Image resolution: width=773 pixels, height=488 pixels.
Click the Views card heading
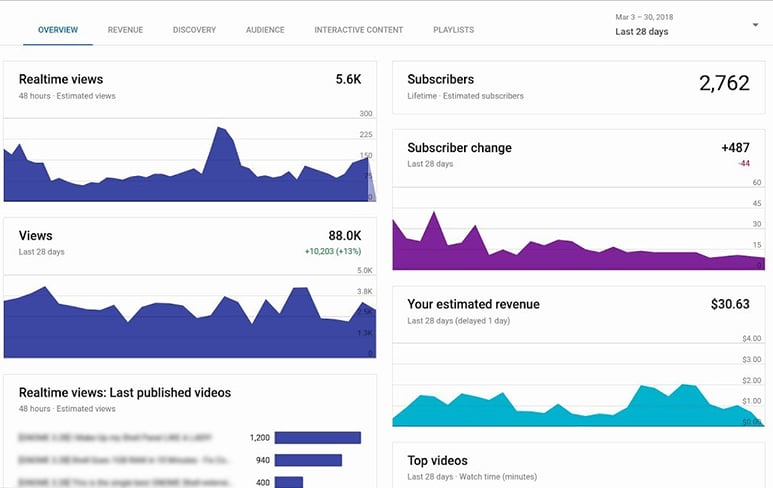click(x=36, y=236)
